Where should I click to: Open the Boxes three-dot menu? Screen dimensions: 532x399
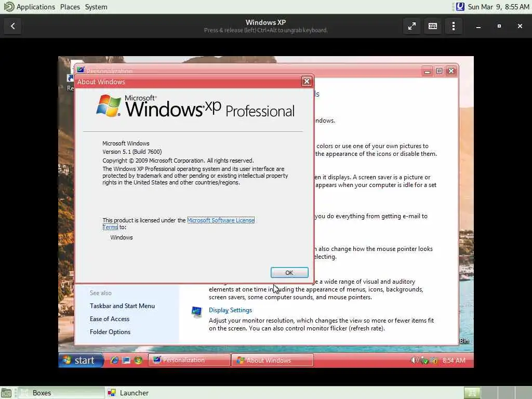point(454,26)
